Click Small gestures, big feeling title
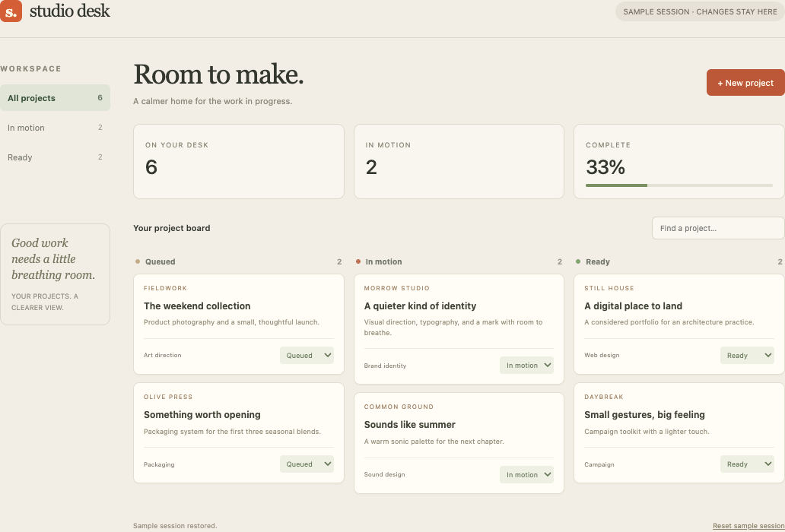 tap(644, 414)
